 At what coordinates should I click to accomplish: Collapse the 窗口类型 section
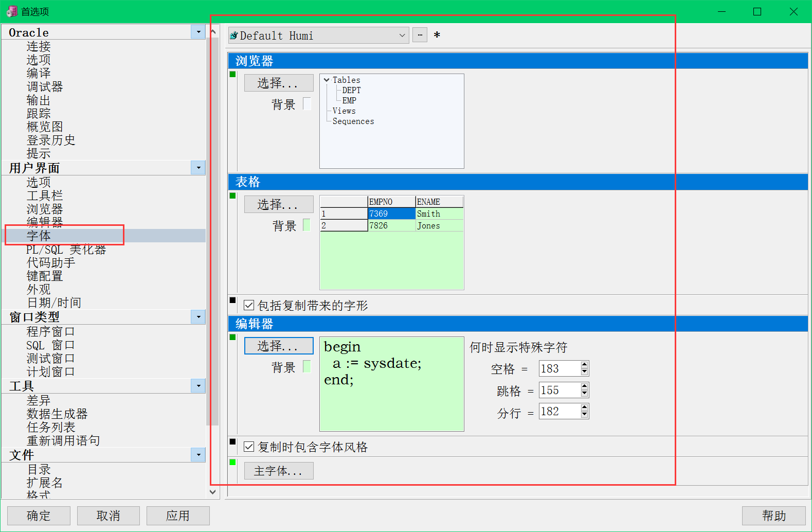198,316
